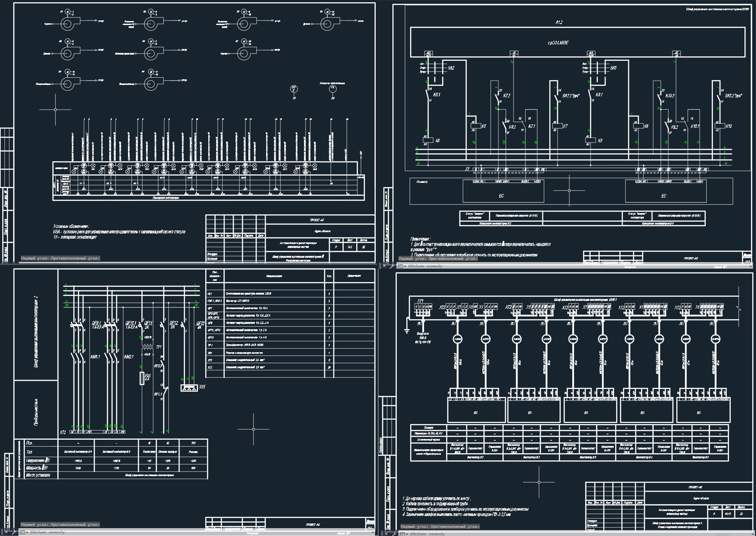Click the XT2 terminal block label in the power circuit

(x=63, y=432)
